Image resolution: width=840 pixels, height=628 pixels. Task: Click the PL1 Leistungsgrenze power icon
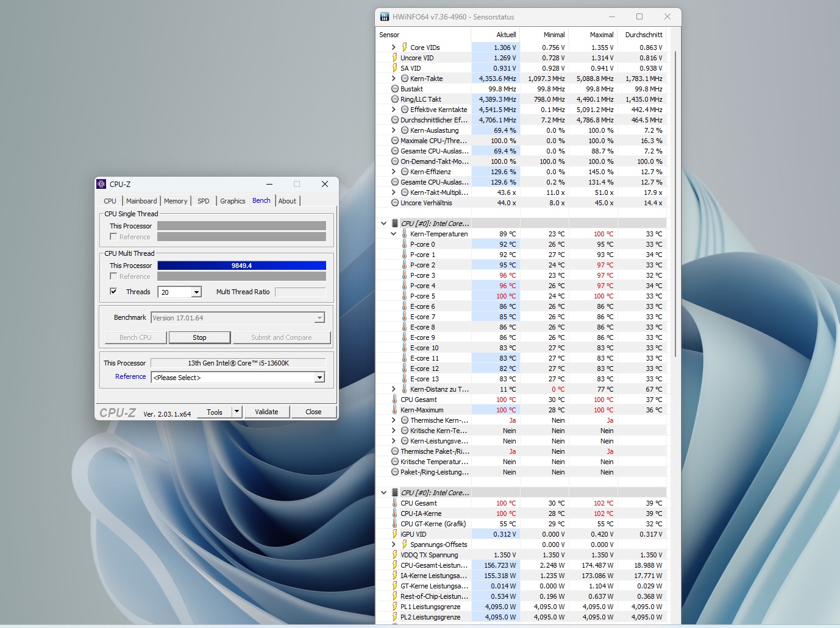click(394, 606)
